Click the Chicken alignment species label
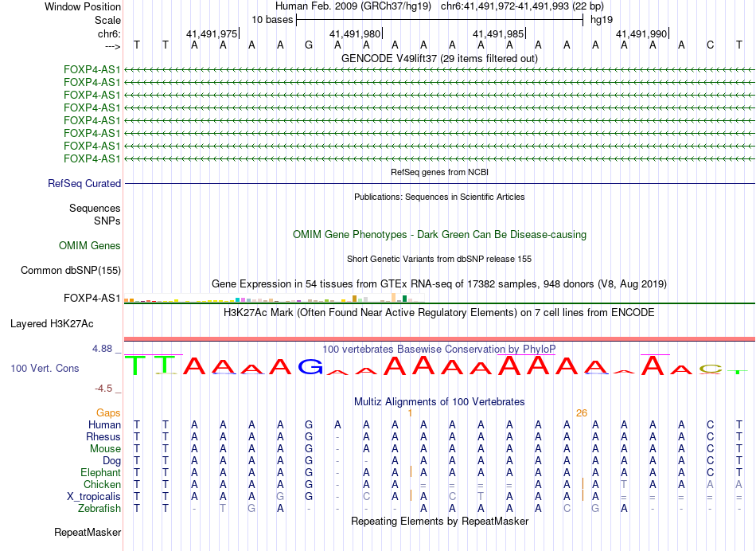This screenshot has width=756, height=551. (102, 484)
